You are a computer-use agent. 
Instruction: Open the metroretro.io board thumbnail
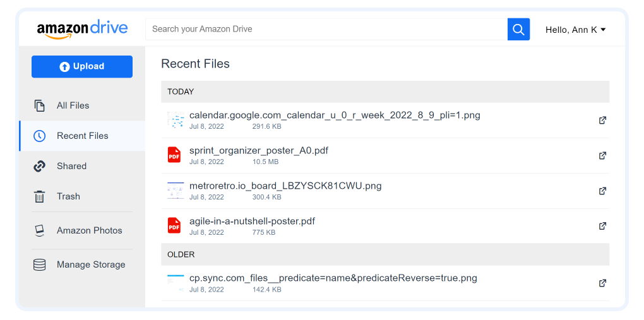coord(176,191)
